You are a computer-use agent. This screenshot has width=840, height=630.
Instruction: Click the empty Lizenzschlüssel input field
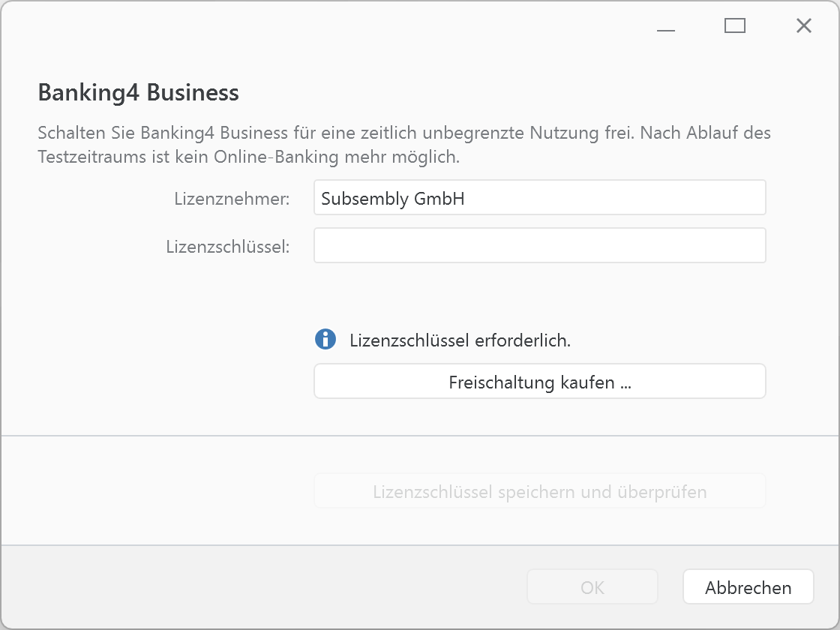[x=539, y=245]
